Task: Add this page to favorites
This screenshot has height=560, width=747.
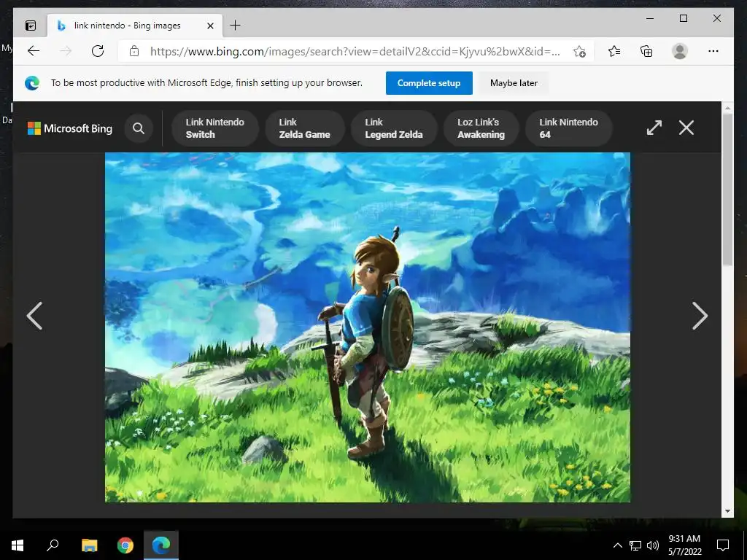Action: pos(579,51)
